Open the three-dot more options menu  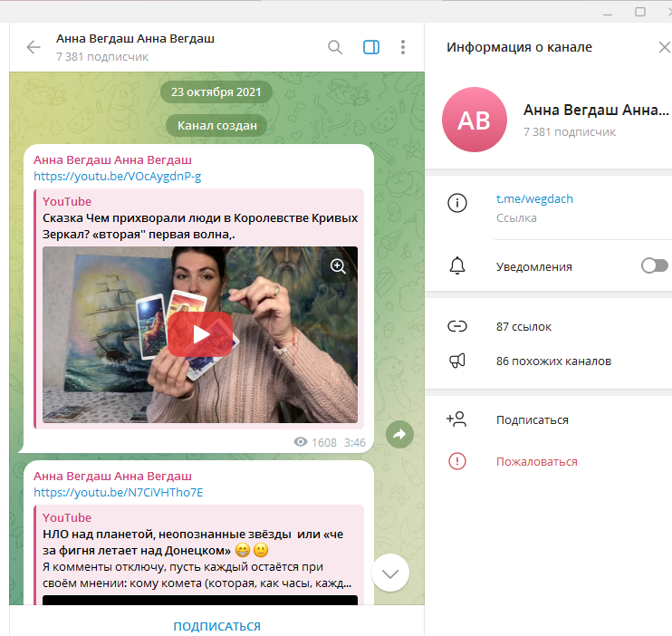click(x=403, y=47)
